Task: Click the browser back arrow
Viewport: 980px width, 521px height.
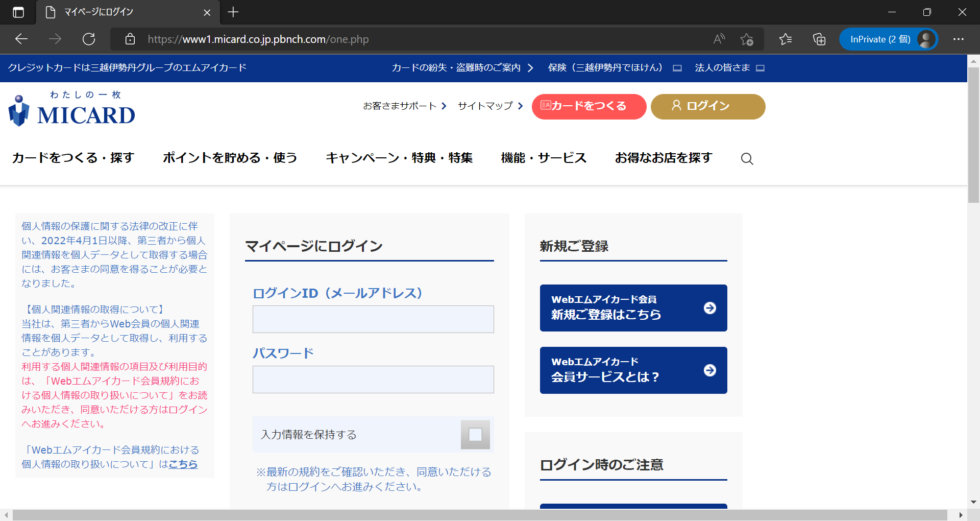Action: [21, 39]
